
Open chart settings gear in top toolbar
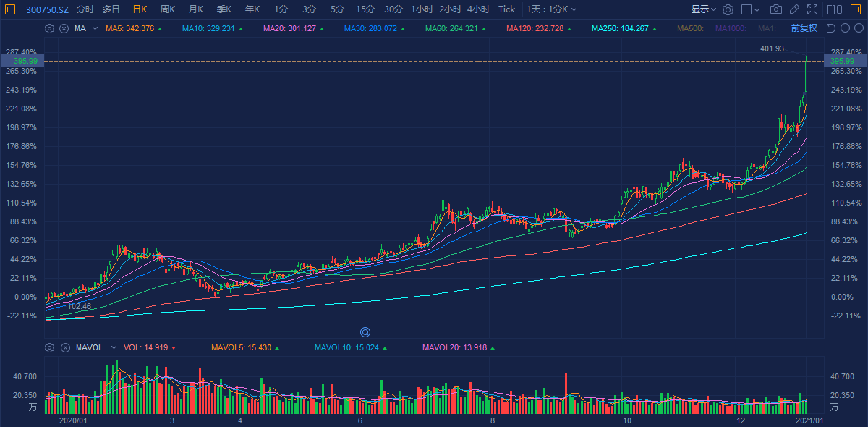728,9
